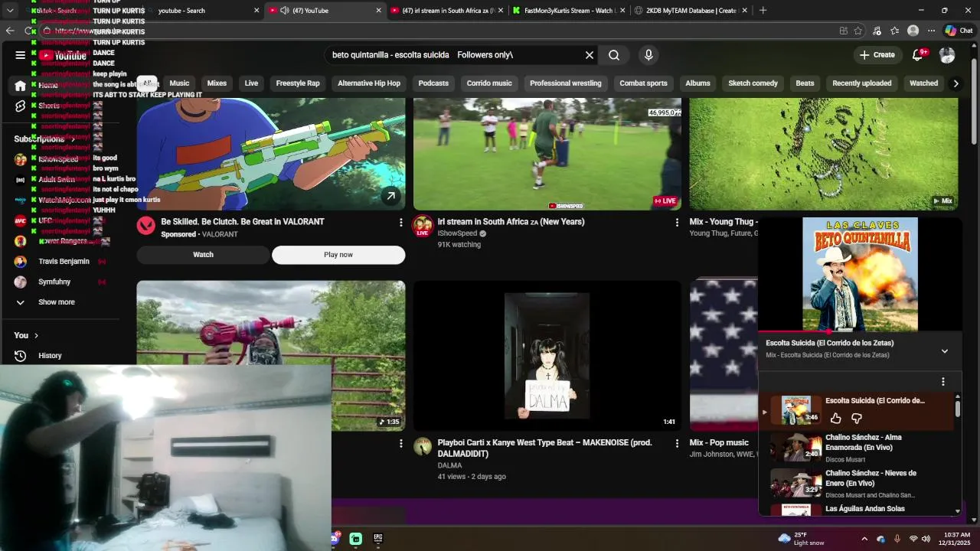The height and width of the screenshot is (551, 980).
Task: Open the IShowSpeed channel link
Action: click(457, 233)
